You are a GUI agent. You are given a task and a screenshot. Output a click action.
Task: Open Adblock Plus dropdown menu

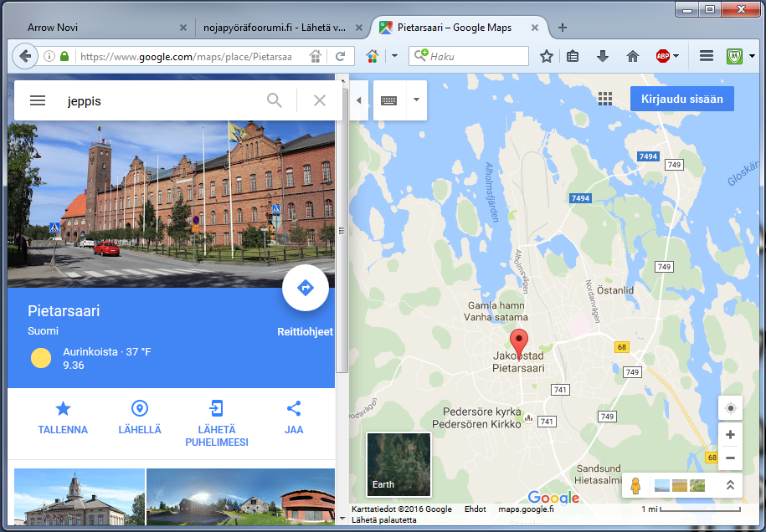[x=676, y=56]
